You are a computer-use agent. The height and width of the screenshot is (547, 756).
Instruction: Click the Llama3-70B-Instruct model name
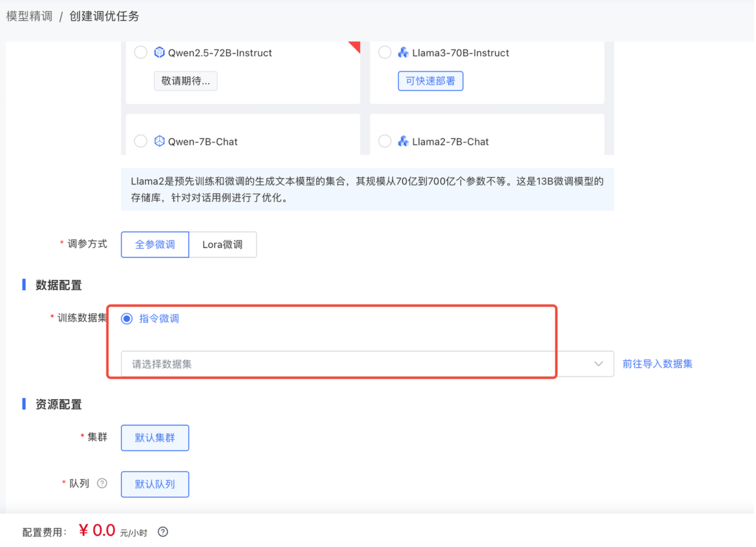click(461, 53)
